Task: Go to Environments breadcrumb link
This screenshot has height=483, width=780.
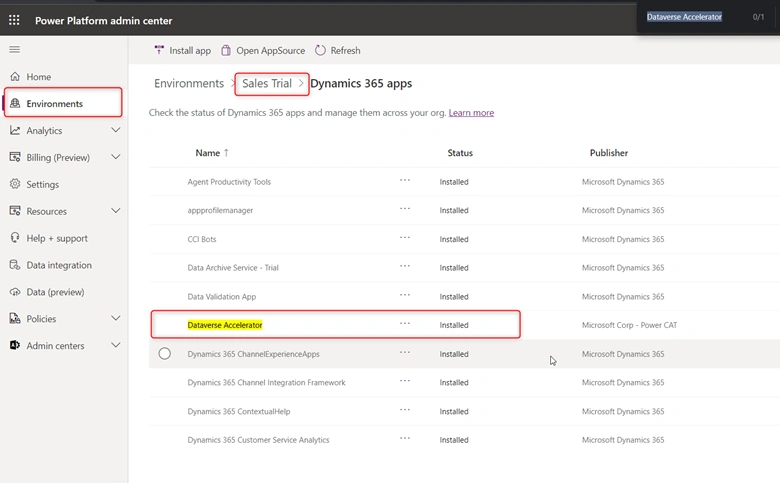Action: pyautogui.click(x=189, y=83)
